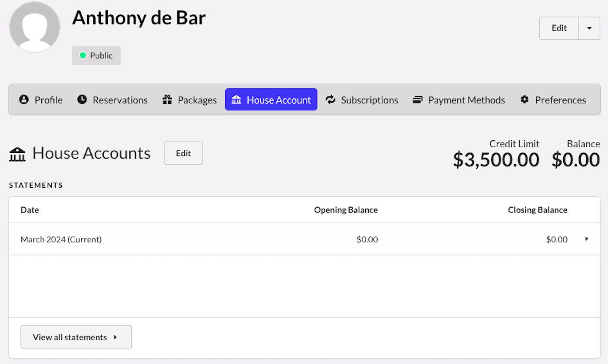The width and height of the screenshot is (608, 364).
Task: Click the arrow icon in View all statements
Action: 115,337
